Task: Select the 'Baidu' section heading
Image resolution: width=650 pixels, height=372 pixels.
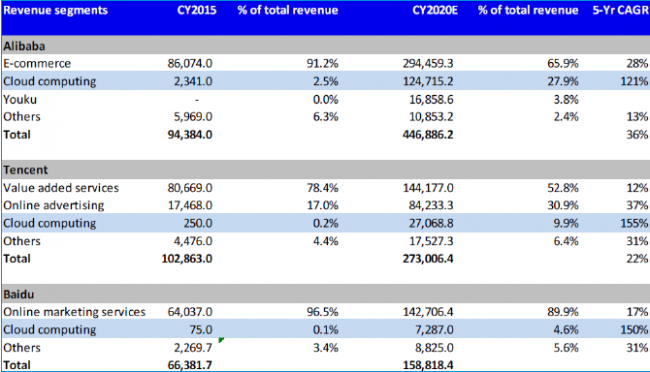Action: 19,294
